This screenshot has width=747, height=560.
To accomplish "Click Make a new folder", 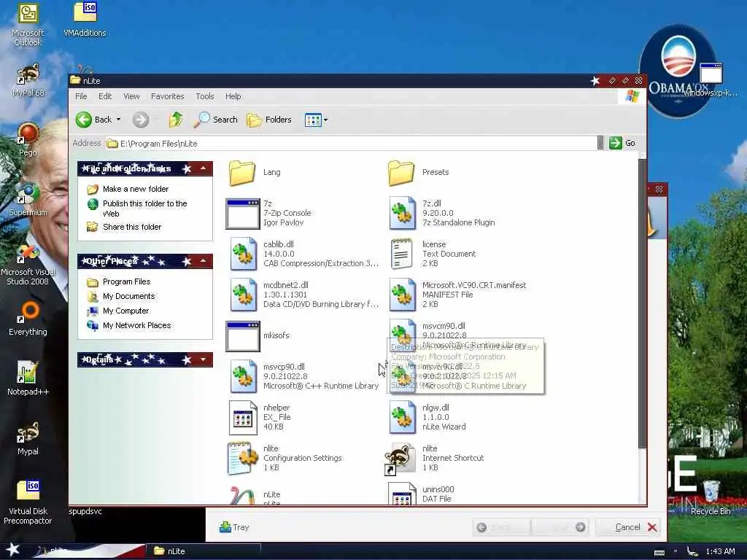I will coord(135,189).
